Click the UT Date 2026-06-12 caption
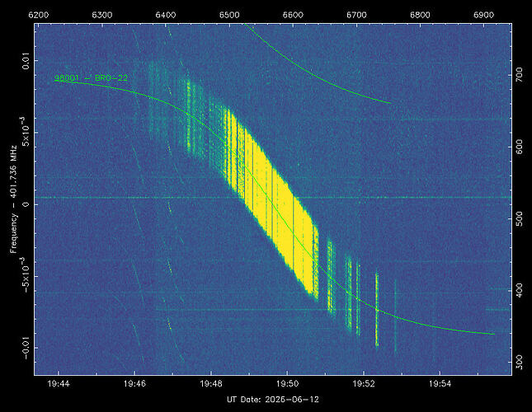 pyautogui.click(x=273, y=400)
